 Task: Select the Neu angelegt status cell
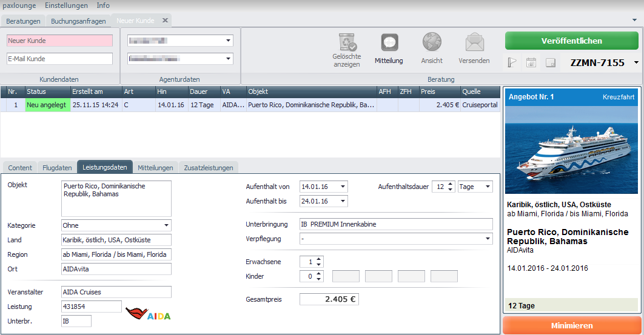click(x=47, y=105)
